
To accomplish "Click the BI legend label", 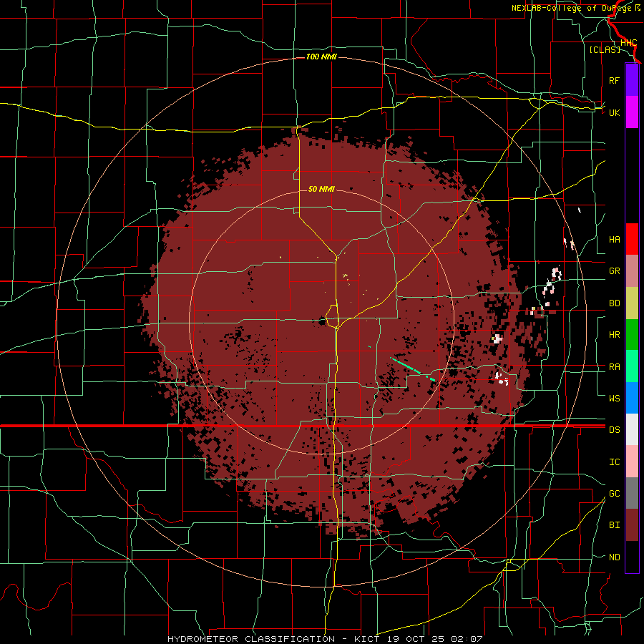I will pyautogui.click(x=614, y=525).
